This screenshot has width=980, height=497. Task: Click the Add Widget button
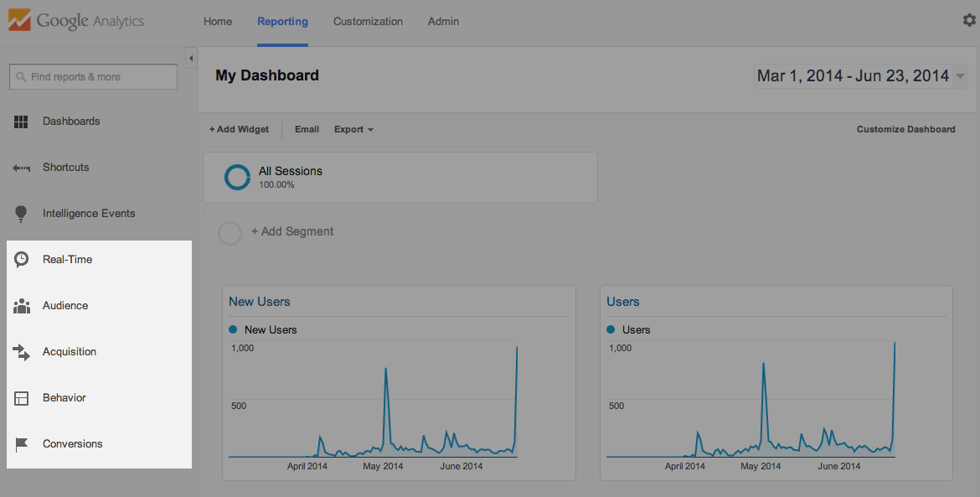[238, 129]
